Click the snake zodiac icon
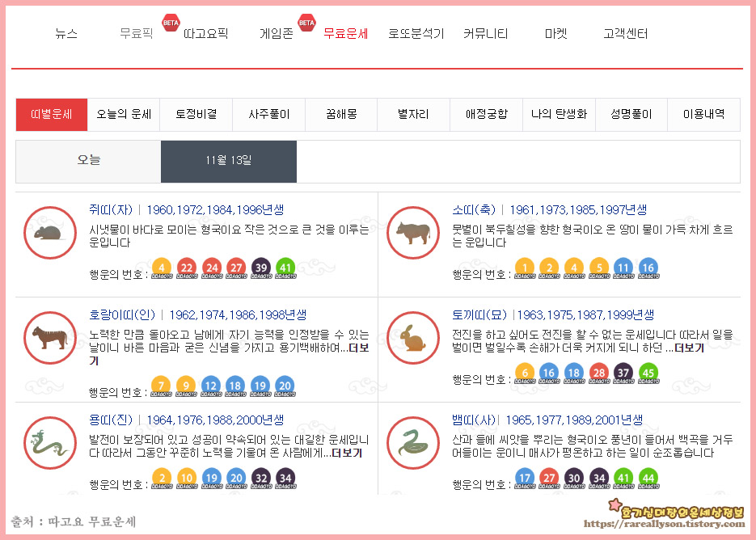756x540 pixels. [413, 443]
